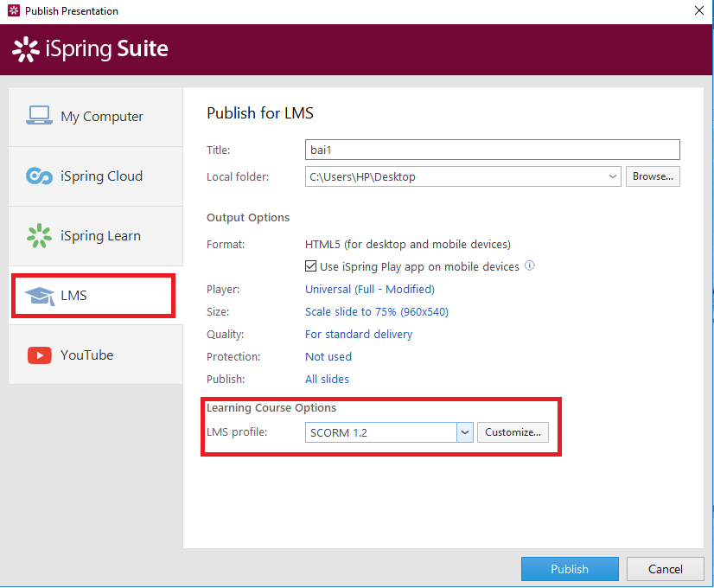This screenshot has height=588, width=714.
Task: Open the For standard delivery quality link
Action: tap(359, 335)
